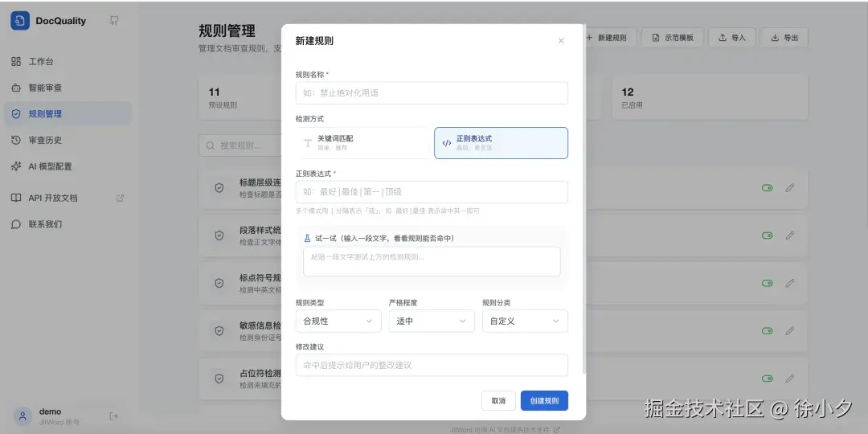868x434 pixels.
Task: Select 正则表达式 detection method
Action: click(x=501, y=143)
